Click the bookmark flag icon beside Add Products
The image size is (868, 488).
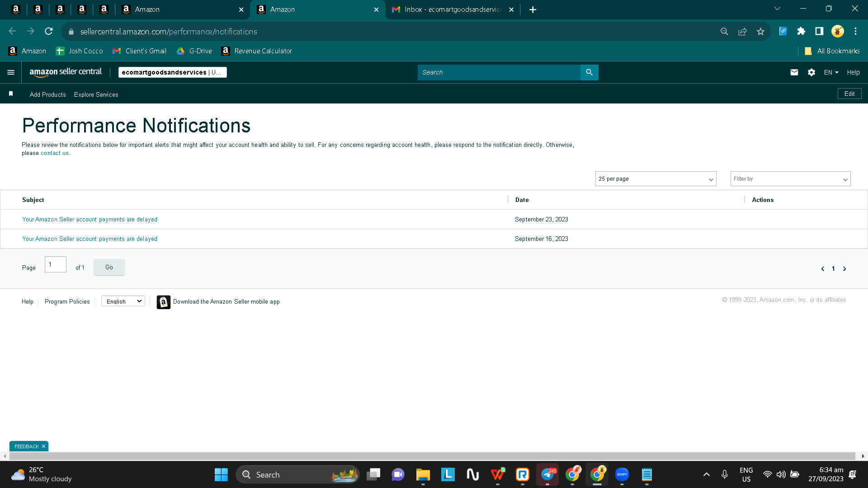click(11, 94)
